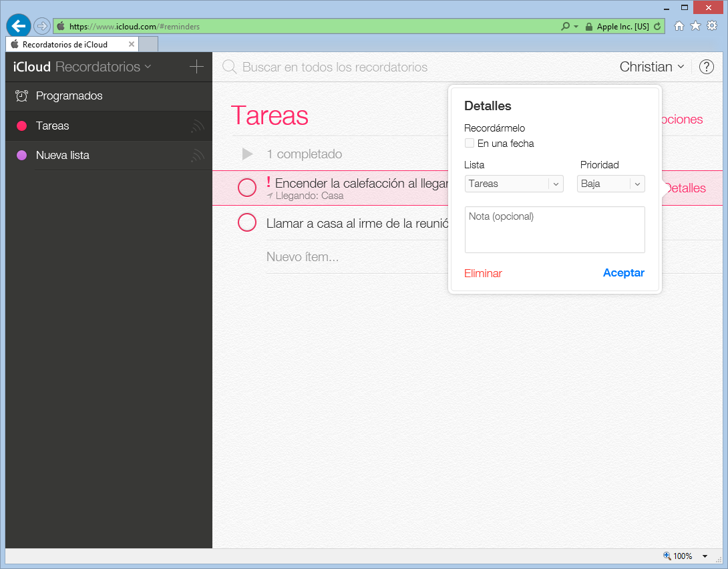Close the Recordatorios de iCloud tab

pos(132,44)
